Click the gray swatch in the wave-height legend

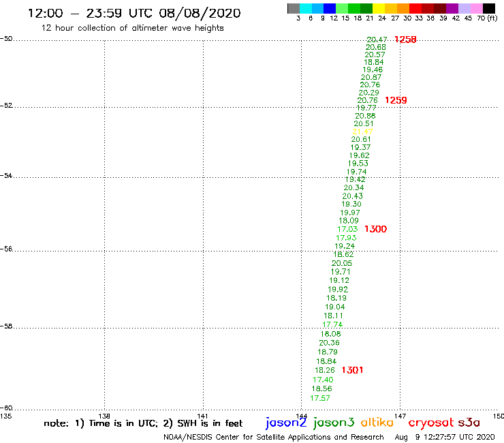(294, 8)
